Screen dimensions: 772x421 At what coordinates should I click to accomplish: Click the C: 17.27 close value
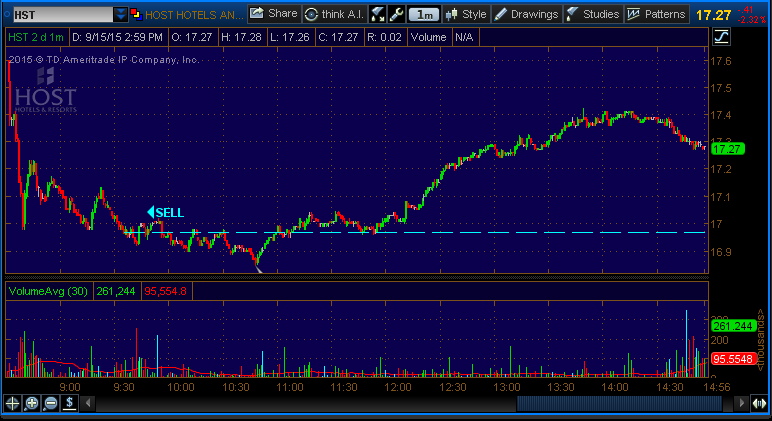coord(338,37)
